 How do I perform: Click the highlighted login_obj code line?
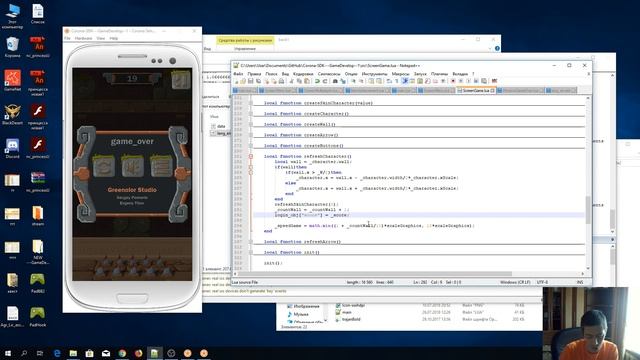click(x=418, y=215)
